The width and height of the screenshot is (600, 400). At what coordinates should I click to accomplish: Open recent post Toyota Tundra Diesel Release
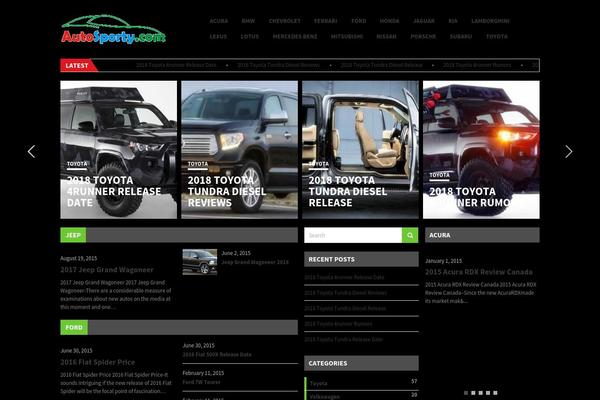coord(345,308)
